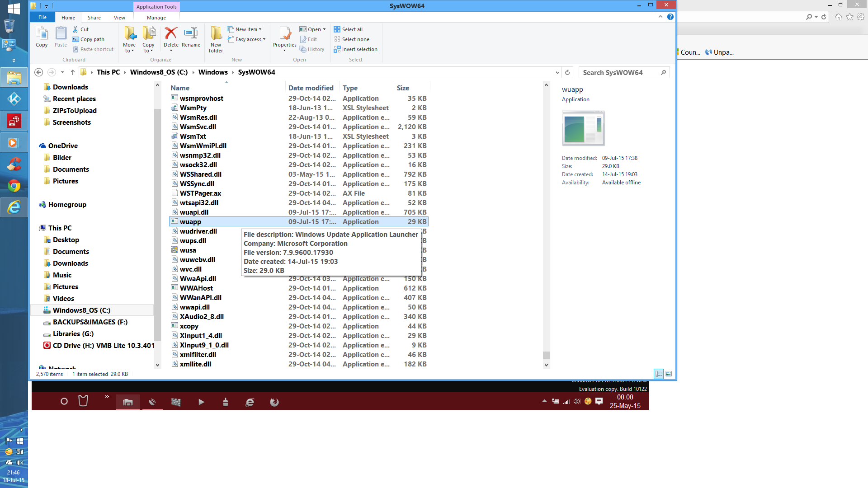Open the File menu tab
The image size is (868, 488).
[42, 17]
